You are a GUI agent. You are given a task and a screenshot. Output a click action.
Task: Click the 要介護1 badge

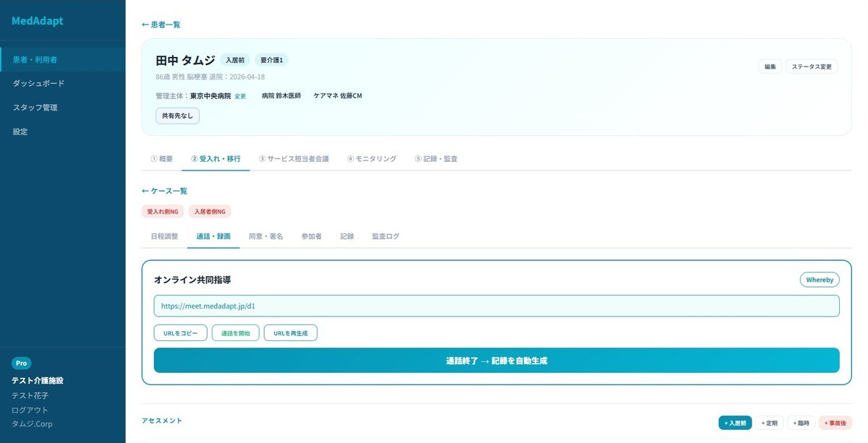click(x=272, y=60)
